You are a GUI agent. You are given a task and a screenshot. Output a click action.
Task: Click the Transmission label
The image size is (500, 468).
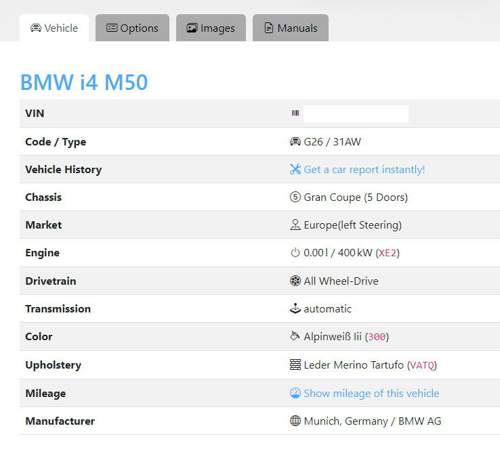[x=58, y=309]
